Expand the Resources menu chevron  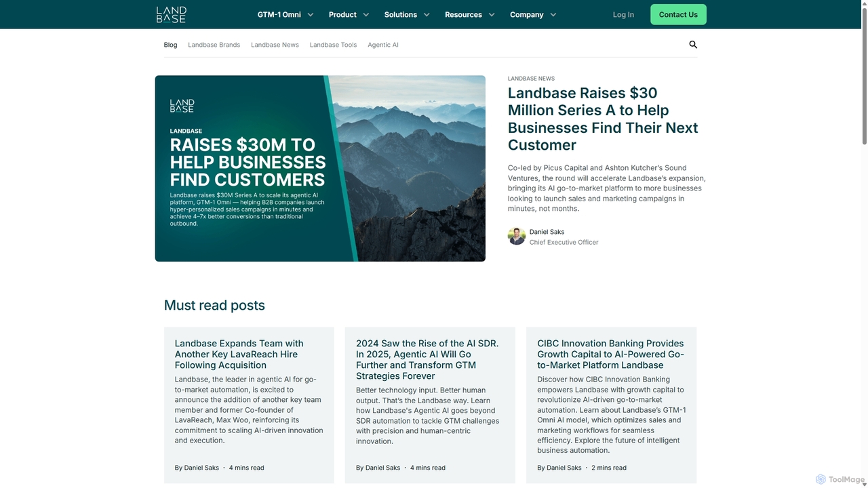pyautogui.click(x=492, y=14)
